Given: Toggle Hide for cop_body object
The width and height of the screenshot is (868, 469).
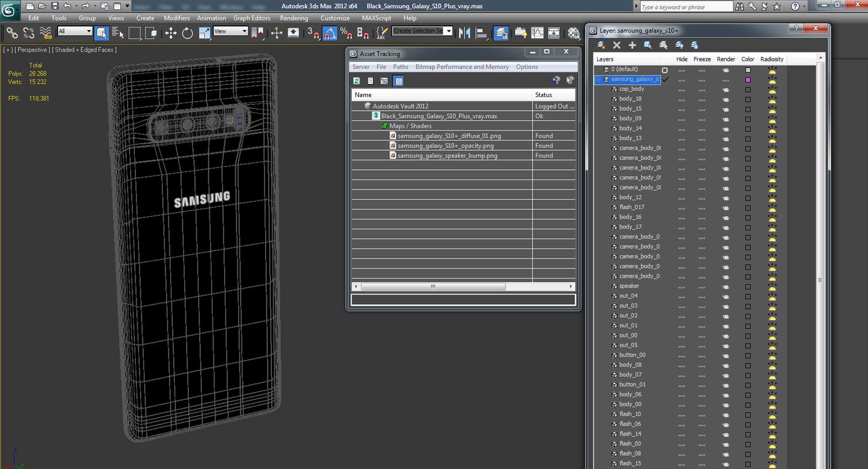Looking at the screenshot, I should [681, 90].
